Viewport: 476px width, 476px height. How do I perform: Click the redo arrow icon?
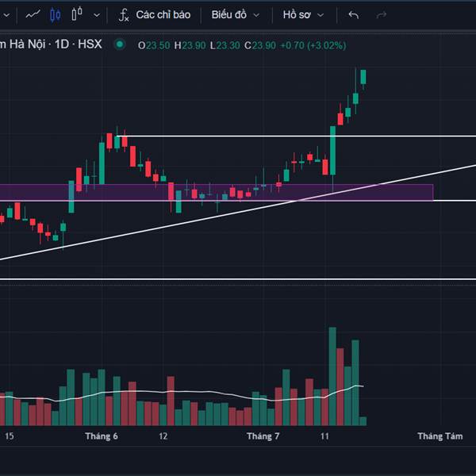click(x=382, y=14)
